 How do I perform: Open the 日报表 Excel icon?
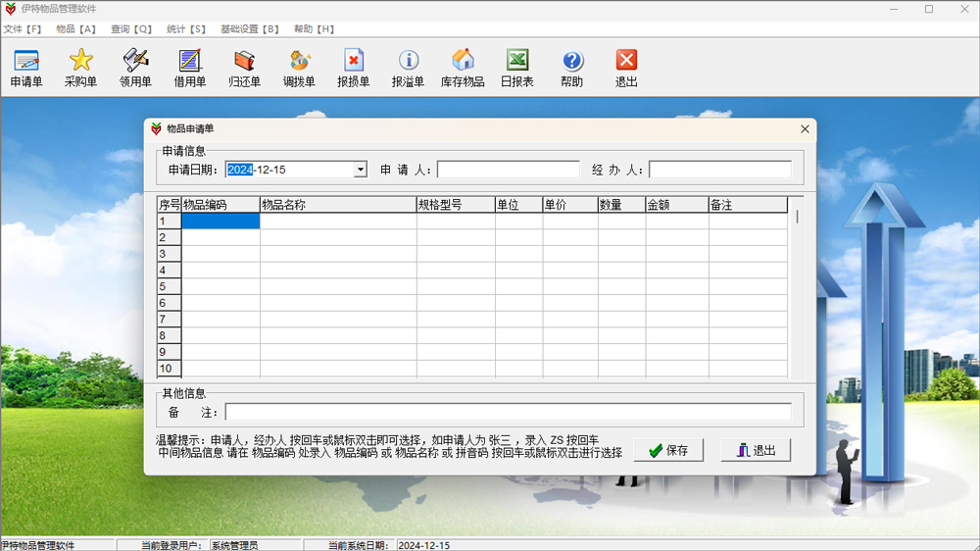[517, 68]
